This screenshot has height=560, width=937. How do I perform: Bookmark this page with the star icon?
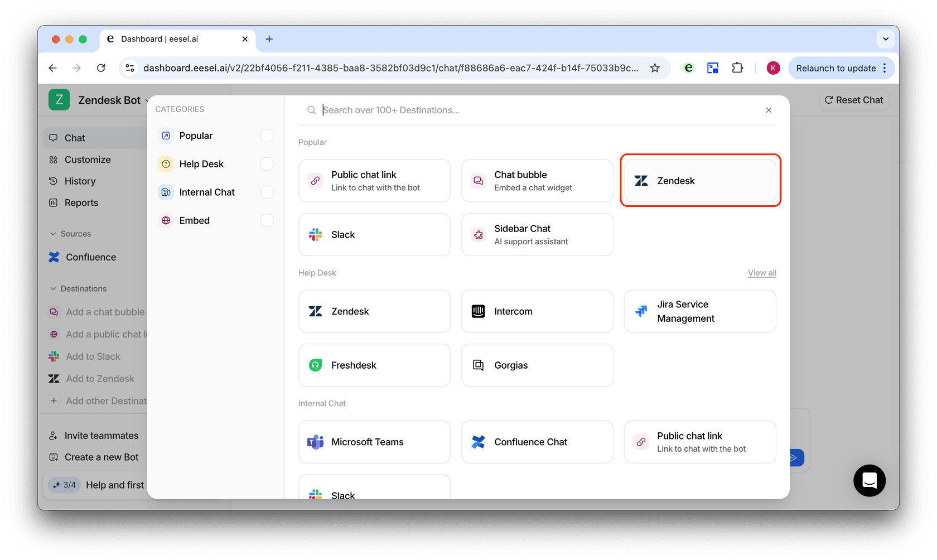[x=655, y=68]
